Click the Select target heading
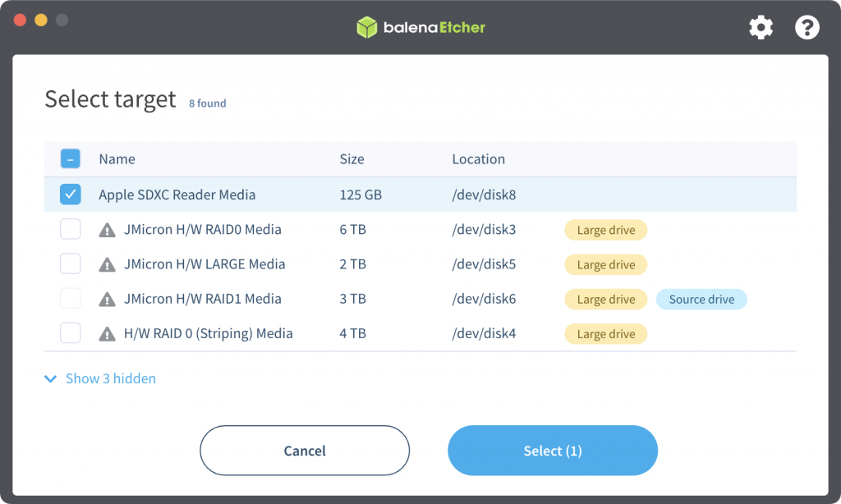Screen dimensions: 841x504 coord(111,99)
